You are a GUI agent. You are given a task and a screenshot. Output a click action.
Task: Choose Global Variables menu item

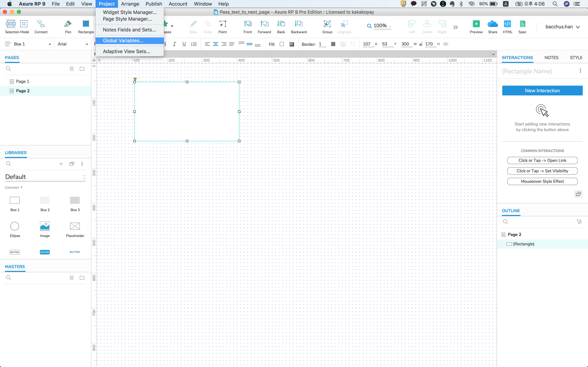coord(123,41)
